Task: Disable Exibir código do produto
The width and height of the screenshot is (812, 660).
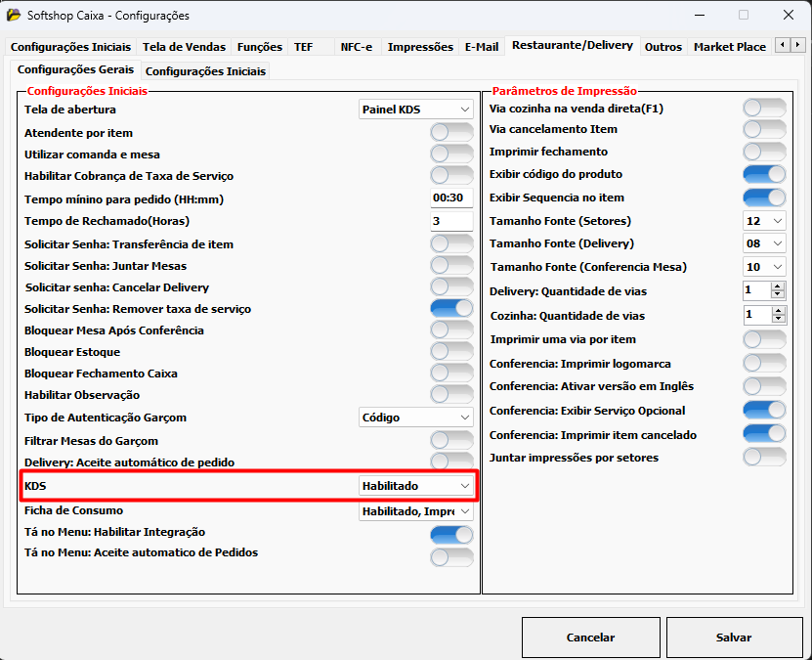Action: (764, 174)
